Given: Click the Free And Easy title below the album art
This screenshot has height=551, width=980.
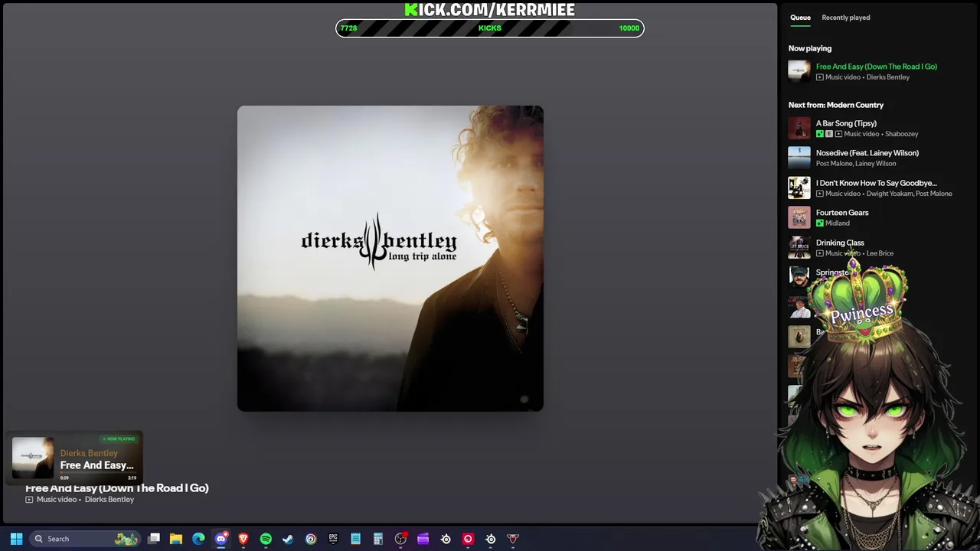Looking at the screenshot, I should 117,487.
